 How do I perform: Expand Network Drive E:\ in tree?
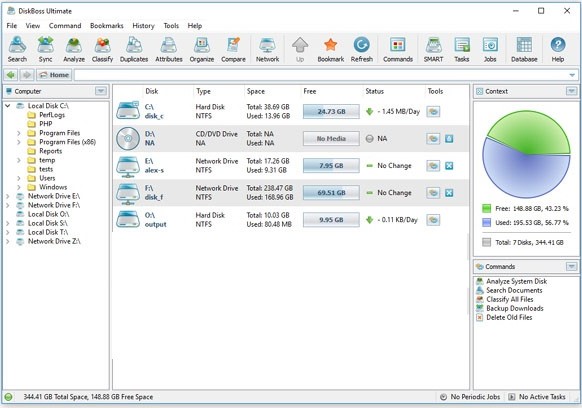(7, 196)
